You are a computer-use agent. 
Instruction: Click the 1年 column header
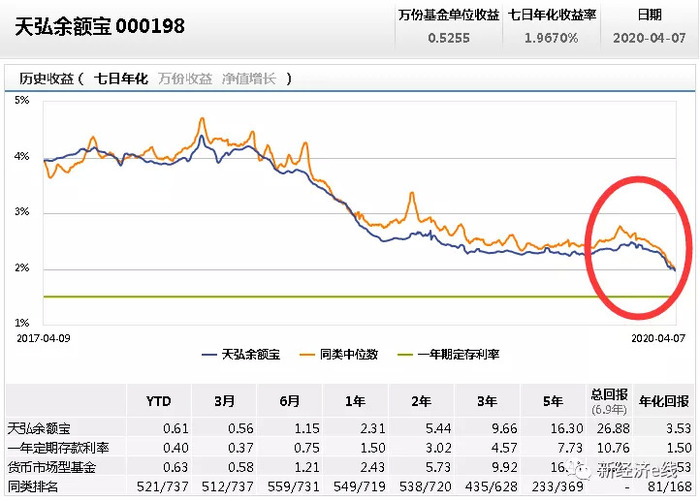tap(355, 401)
